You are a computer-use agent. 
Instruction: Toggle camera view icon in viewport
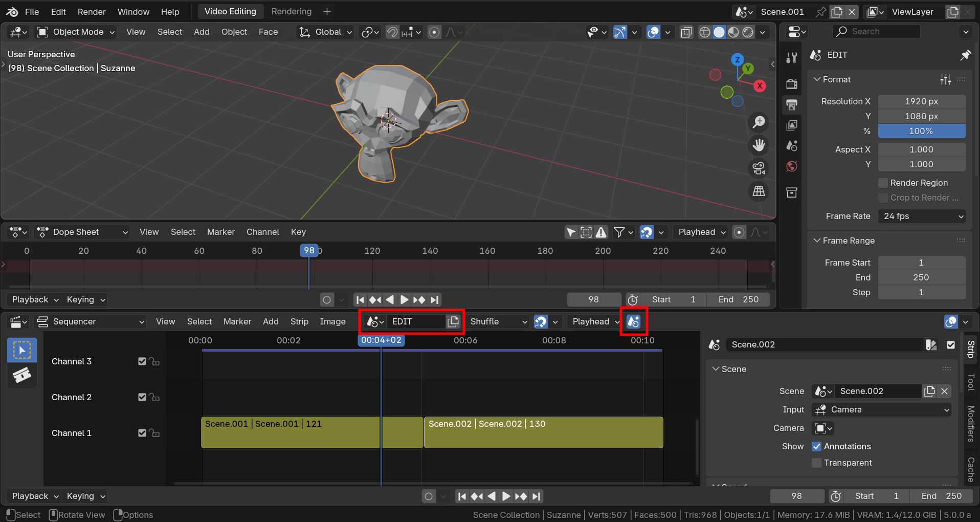(759, 168)
